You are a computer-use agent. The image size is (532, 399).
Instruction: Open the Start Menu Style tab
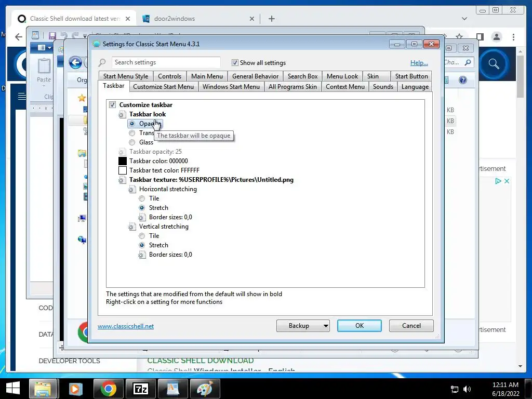126,76
